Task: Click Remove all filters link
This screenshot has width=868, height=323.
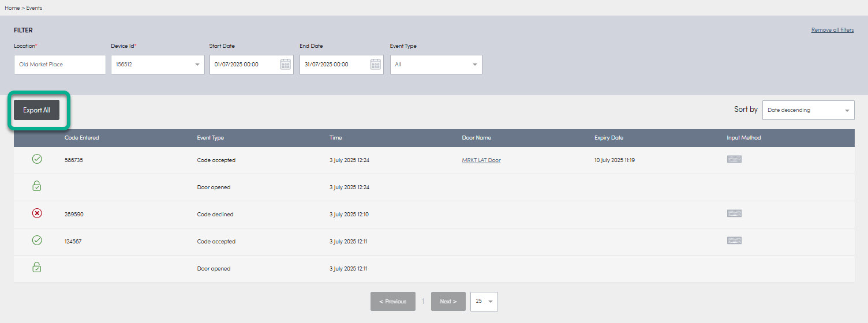Action: click(832, 30)
